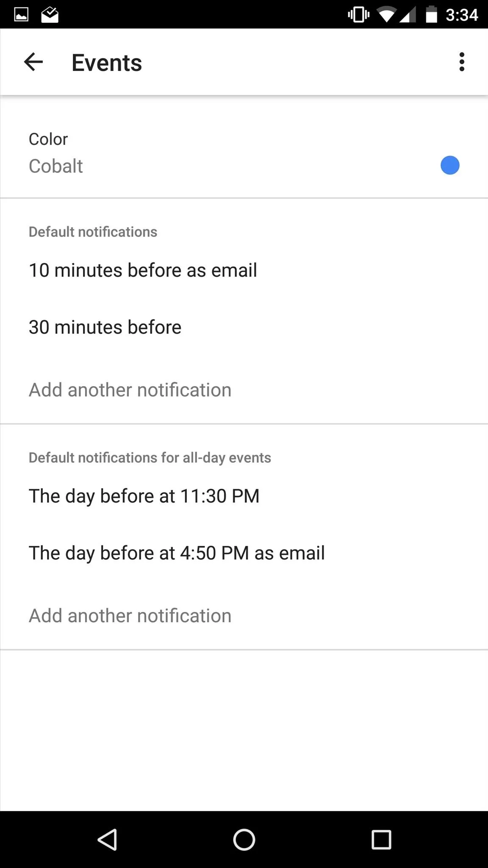Tap the back arrow icon
Viewport: 488px width, 868px height.
point(33,62)
